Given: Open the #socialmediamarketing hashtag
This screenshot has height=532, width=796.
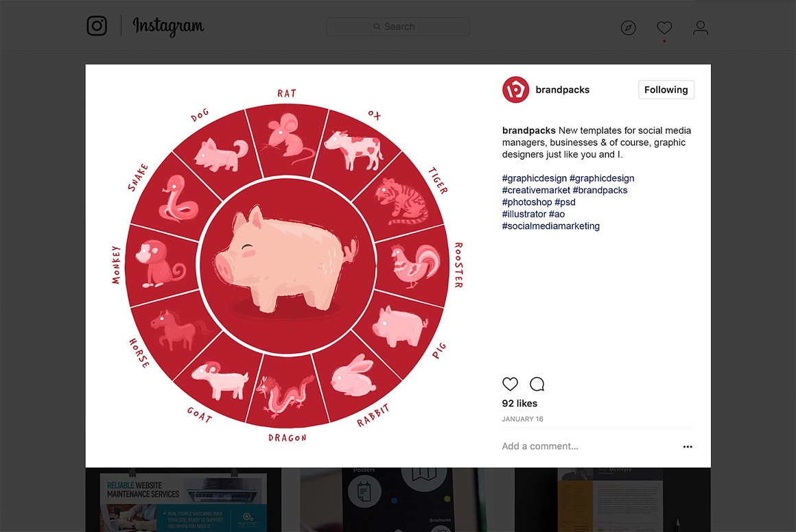Looking at the screenshot, I should click(550, 226).
